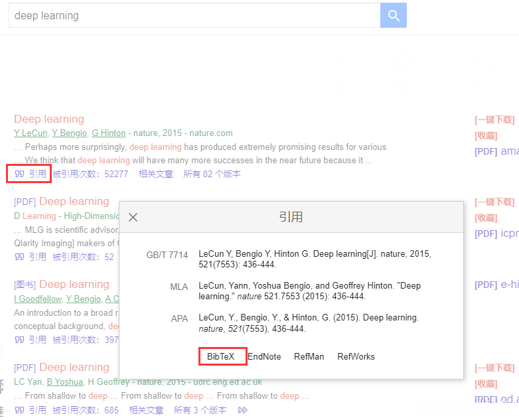Viewport: 519px width, 420px height.
Task: Open the [PDF] e-hi link
Action: click(x=496, y=285)
